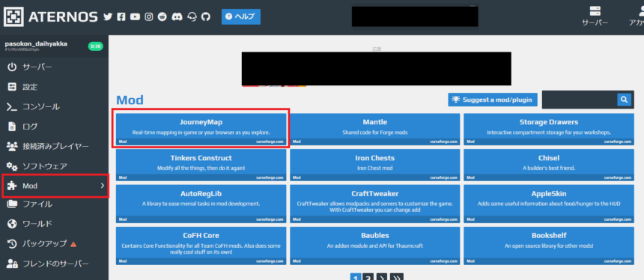
Task: Open ファイル in the sidebar
Action: (x=54, y=204)
